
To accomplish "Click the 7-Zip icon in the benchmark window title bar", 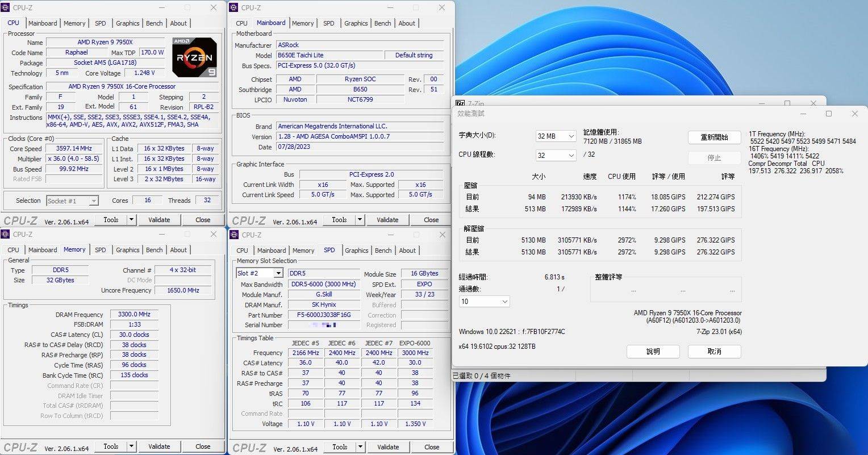I will pos(460,103).
